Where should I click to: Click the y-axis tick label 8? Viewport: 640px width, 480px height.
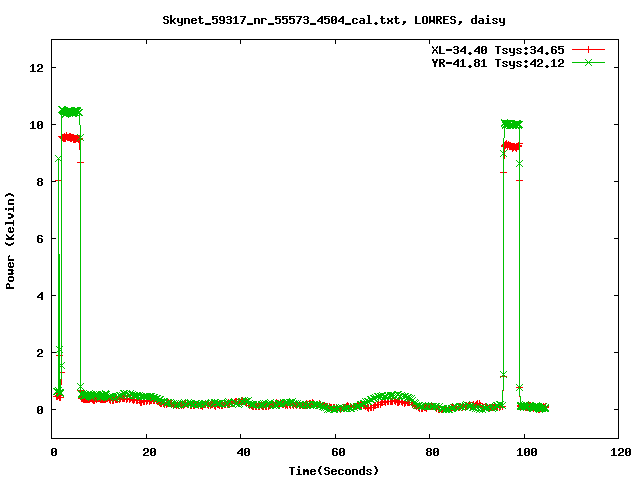[x=40, y=182]
